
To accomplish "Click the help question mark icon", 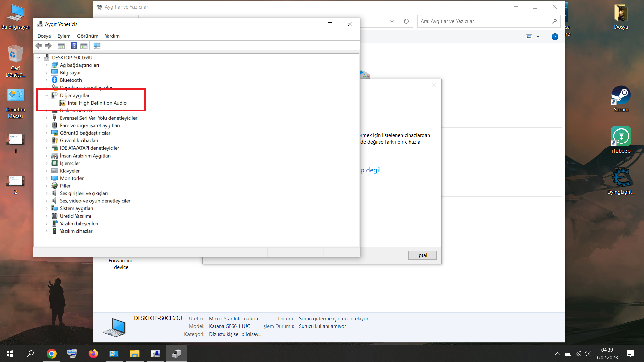I will pos(555,37).
